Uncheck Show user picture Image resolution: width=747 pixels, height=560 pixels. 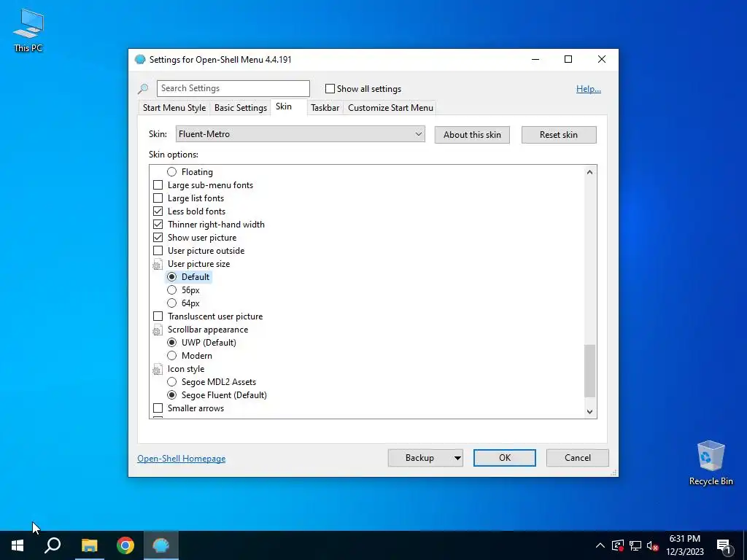[158, 237]
